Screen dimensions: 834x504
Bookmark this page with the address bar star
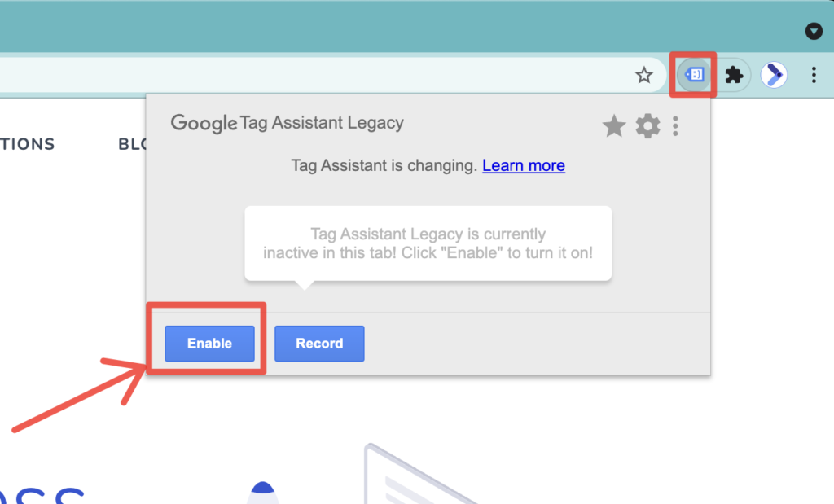[644, 75]
